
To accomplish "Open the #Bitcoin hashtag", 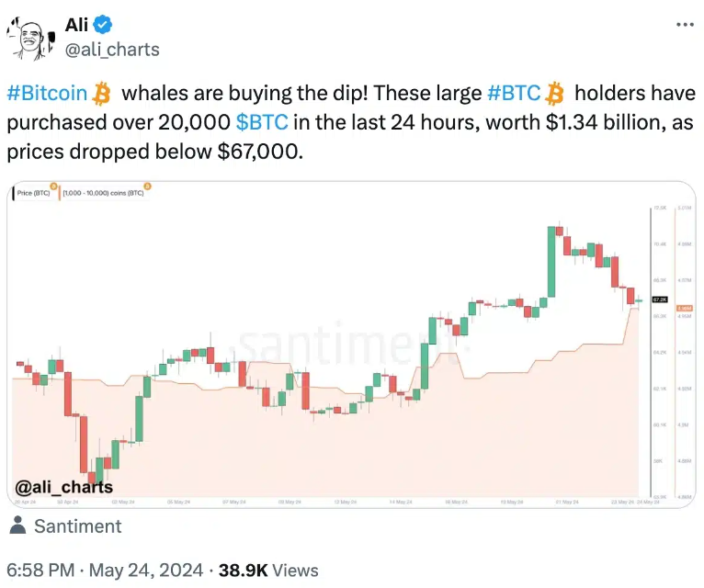I will pyautogui.click(x=47, y=94).
